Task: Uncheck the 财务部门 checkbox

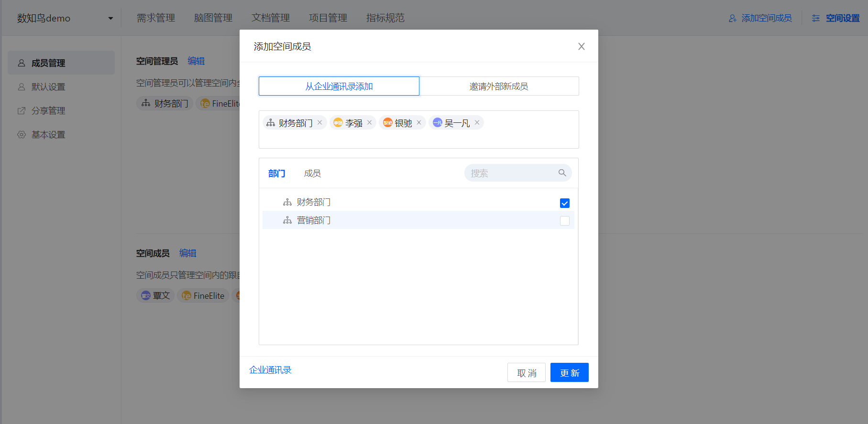Action: 565,203
